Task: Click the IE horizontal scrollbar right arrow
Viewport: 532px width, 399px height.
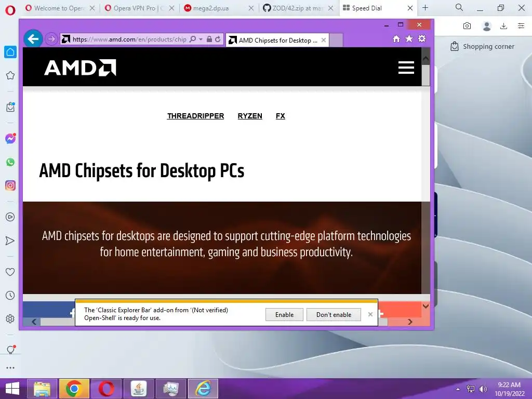Action: [x=410, y=322]
